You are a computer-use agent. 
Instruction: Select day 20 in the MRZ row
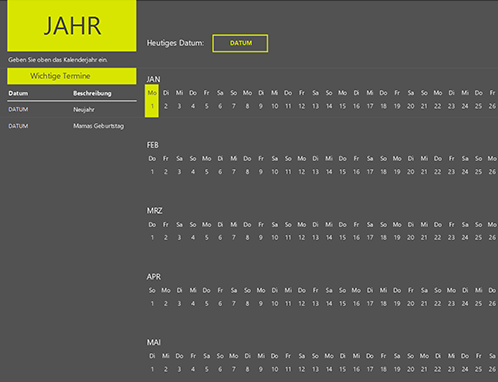click(410, 238)
